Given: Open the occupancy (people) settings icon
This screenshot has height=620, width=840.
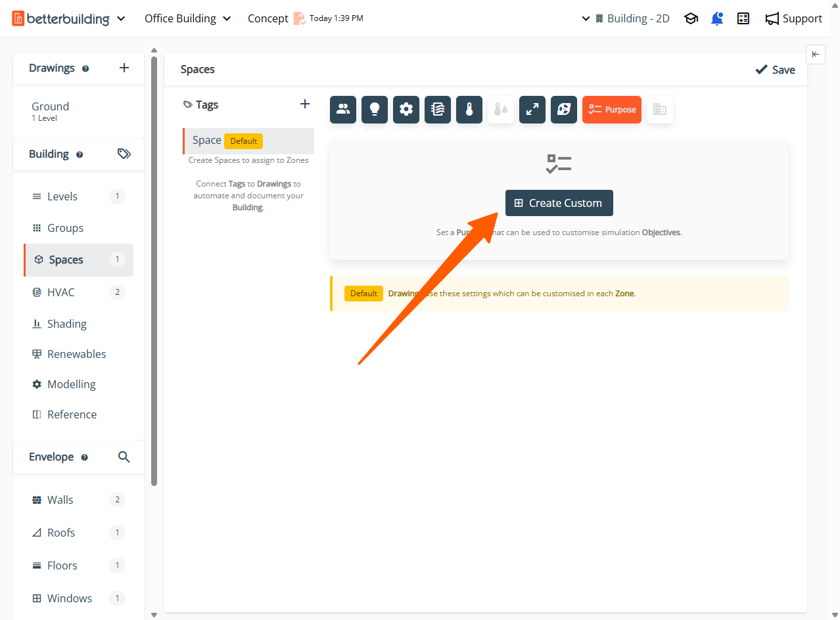Looking at the screenshot, I should pos(343,110).
